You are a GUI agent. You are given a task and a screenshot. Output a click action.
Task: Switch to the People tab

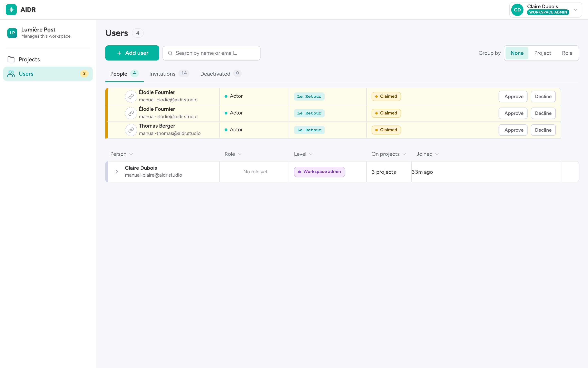[124, 74]
